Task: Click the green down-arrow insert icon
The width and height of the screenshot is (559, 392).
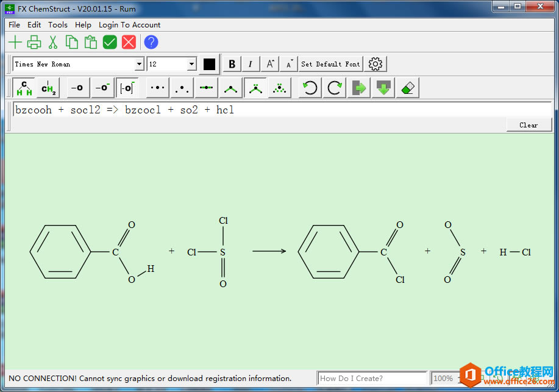Action: coord(383,88)
